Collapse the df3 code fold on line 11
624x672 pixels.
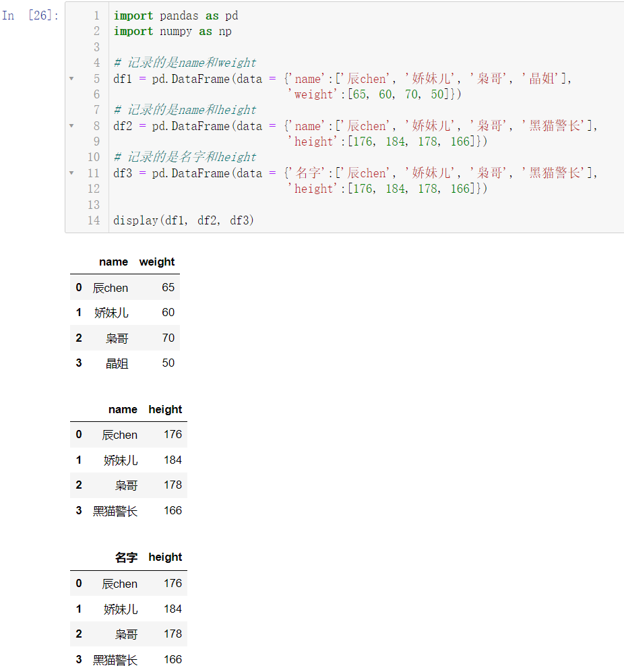(71, 173)
